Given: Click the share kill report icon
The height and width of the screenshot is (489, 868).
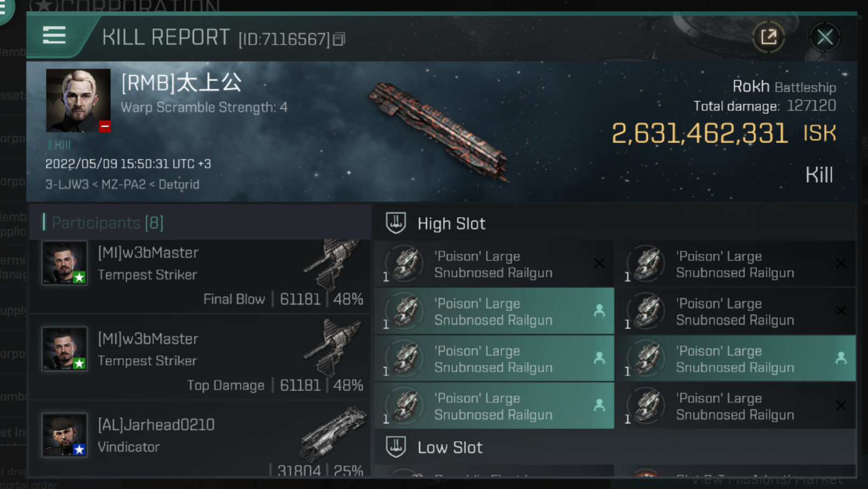Looking at the screenshot, I should coord(768,37).
